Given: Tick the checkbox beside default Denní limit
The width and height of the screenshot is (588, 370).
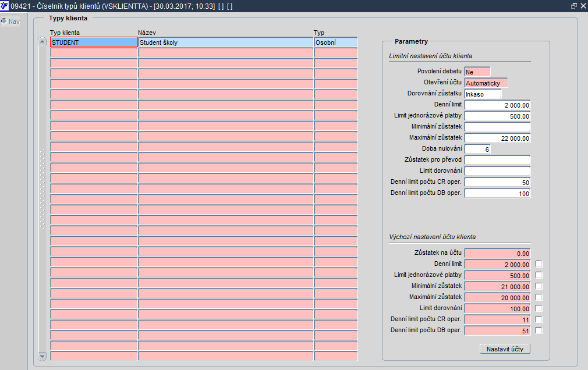Looking at the screenshot, I should (539, 264).
